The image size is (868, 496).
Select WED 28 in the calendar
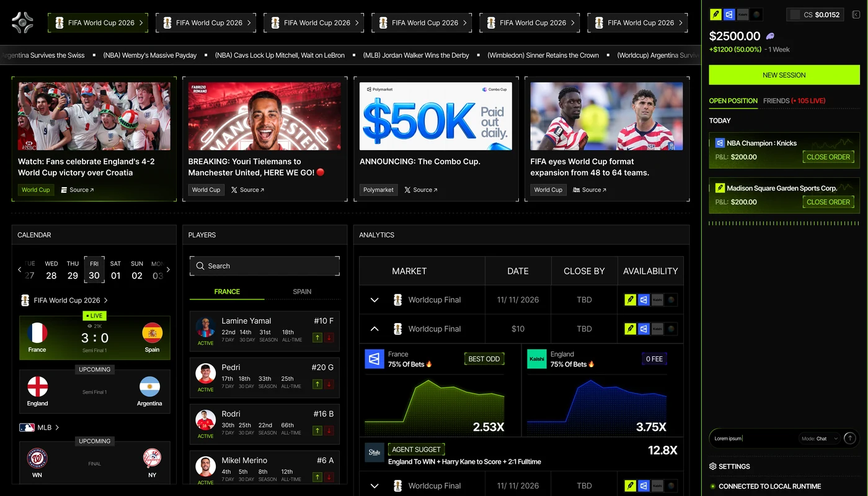pyautogui.click(x=51, y=270)
